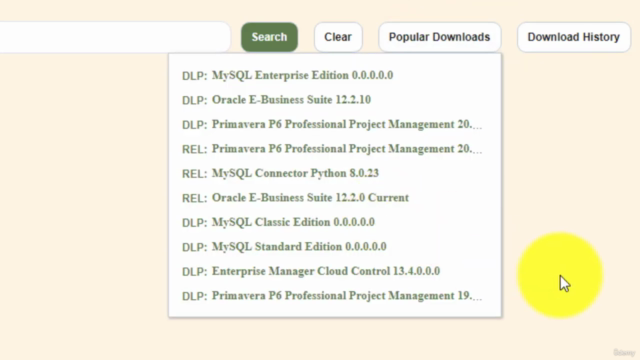Image resolution: width=640 pixels, height=360 pixels.
Task: Select REL: Oracle E-Business Suite 12.2.0 Current
Action: pyautogui.click(x=295, y=198)
